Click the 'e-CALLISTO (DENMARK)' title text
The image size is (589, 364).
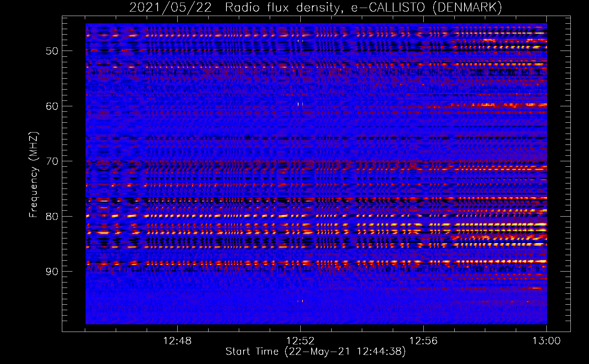(426, 8)
